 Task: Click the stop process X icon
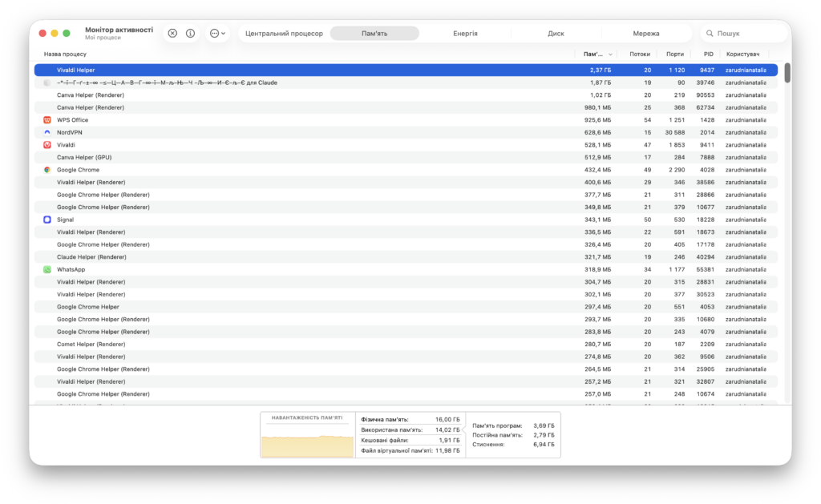click(172, 34)
